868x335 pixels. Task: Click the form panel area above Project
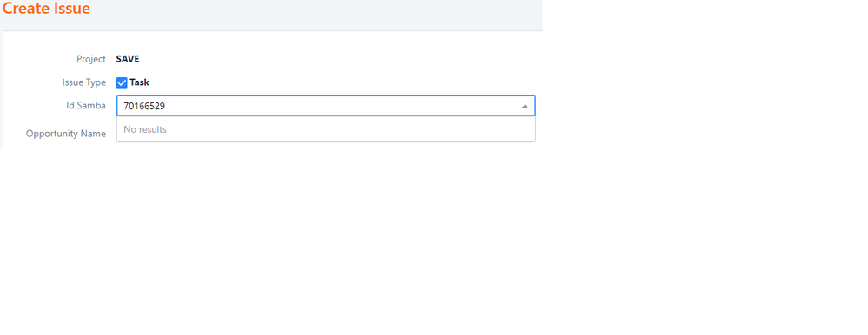[271, 42]
